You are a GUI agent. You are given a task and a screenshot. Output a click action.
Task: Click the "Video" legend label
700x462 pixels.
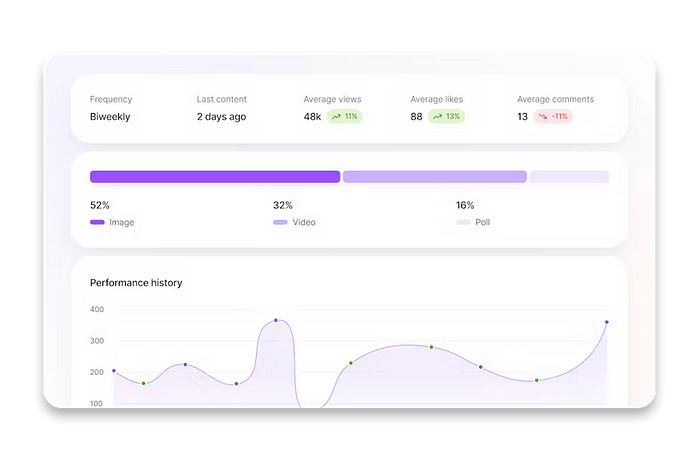click(304, 222)
